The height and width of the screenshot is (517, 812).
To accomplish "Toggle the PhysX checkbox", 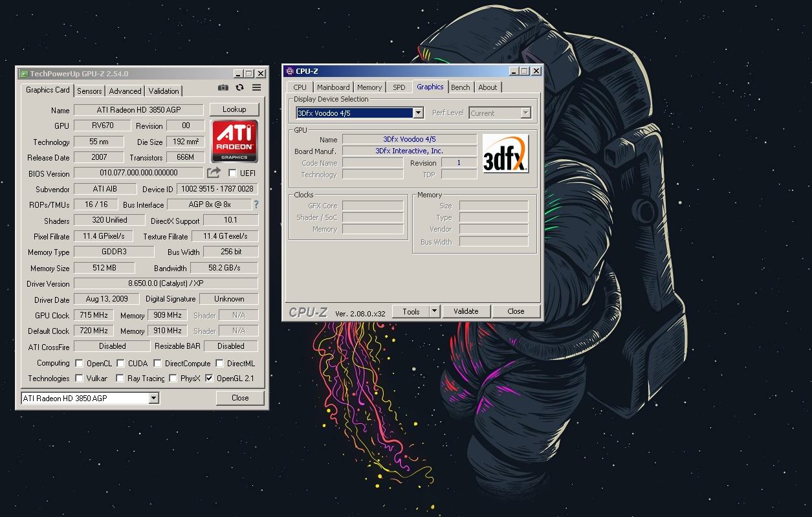I will [x=173, y=379].
